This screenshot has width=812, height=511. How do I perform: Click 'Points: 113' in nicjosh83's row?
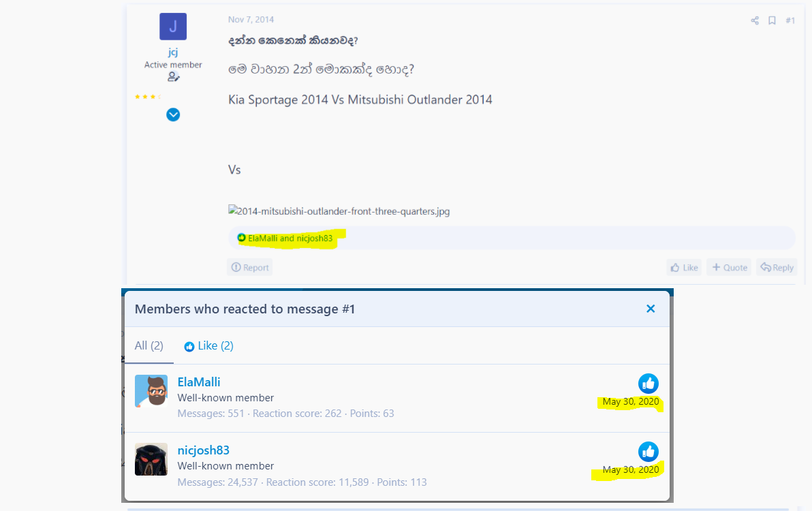[x=402, y=482]
